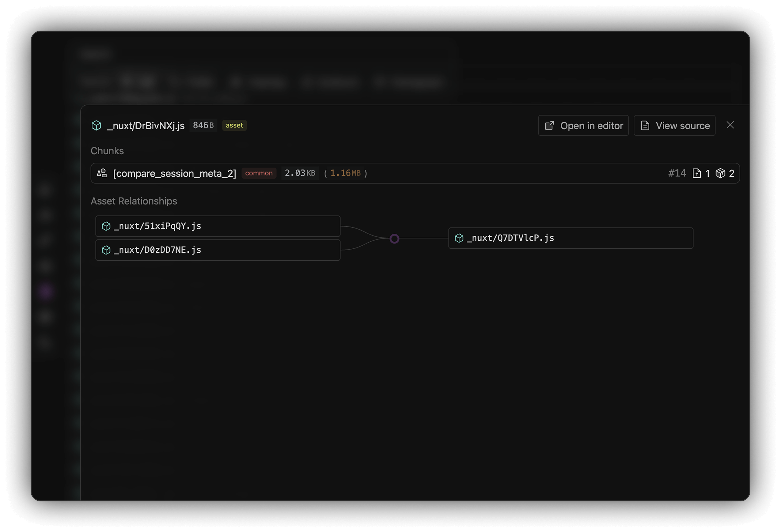
Task: Click the 846 B size badge
Action: (203, 125)
